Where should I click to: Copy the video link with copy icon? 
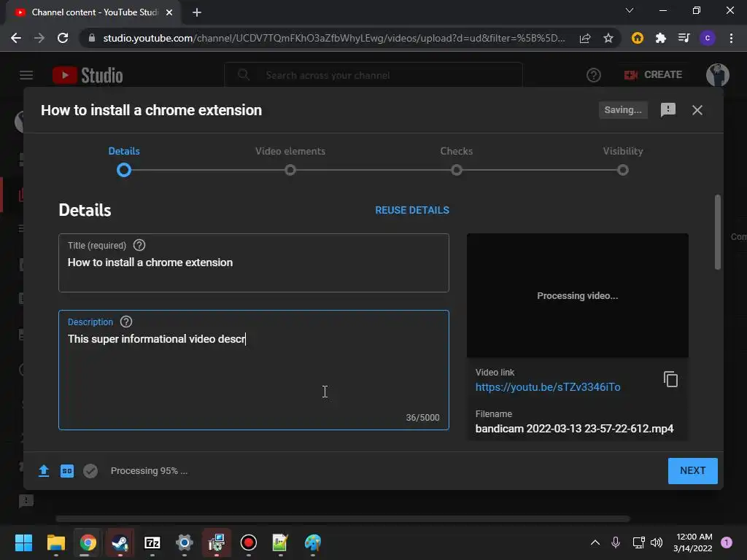click(670, 379)
